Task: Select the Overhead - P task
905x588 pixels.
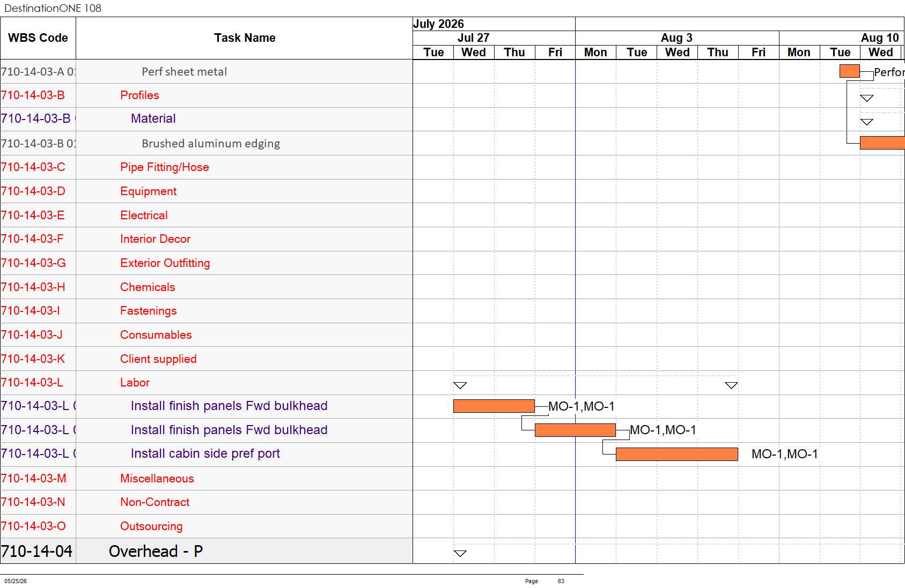Action: point(156,552)
